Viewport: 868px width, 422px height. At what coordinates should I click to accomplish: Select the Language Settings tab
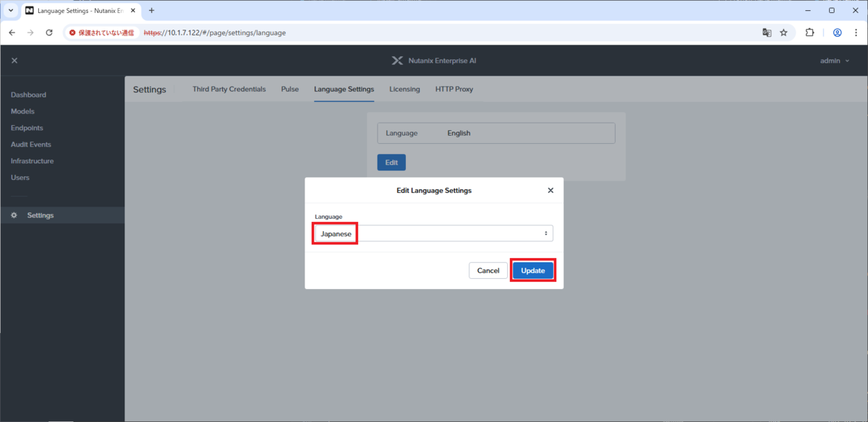click(344, 89)
